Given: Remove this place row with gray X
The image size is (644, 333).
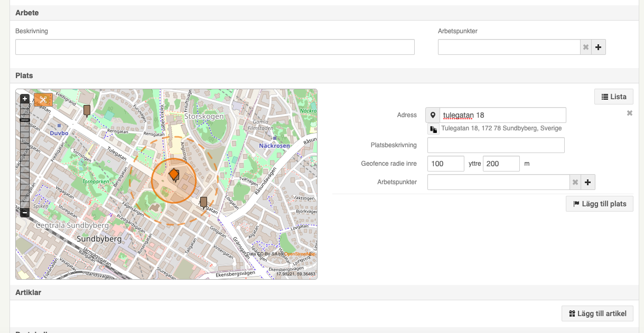Looking at the screenshot, I should coord(630,113).
